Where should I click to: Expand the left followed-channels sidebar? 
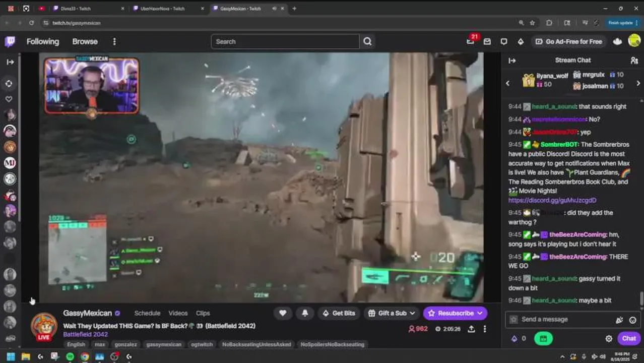10,62
